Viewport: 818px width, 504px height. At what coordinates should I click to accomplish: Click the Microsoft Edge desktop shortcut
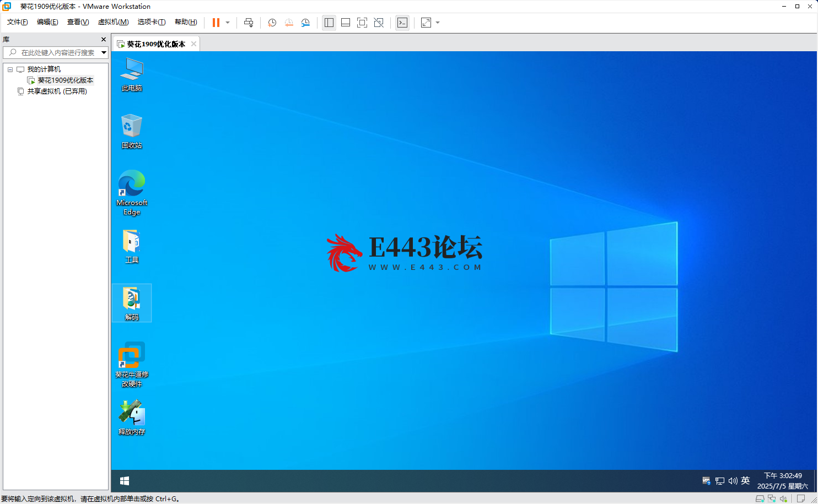(132, 192)
